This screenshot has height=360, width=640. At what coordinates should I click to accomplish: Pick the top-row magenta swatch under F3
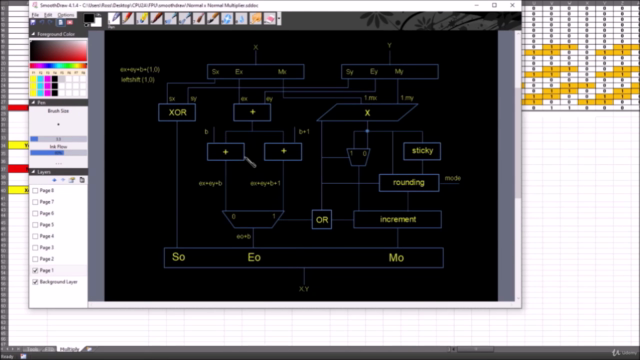(x=48, y=79)
